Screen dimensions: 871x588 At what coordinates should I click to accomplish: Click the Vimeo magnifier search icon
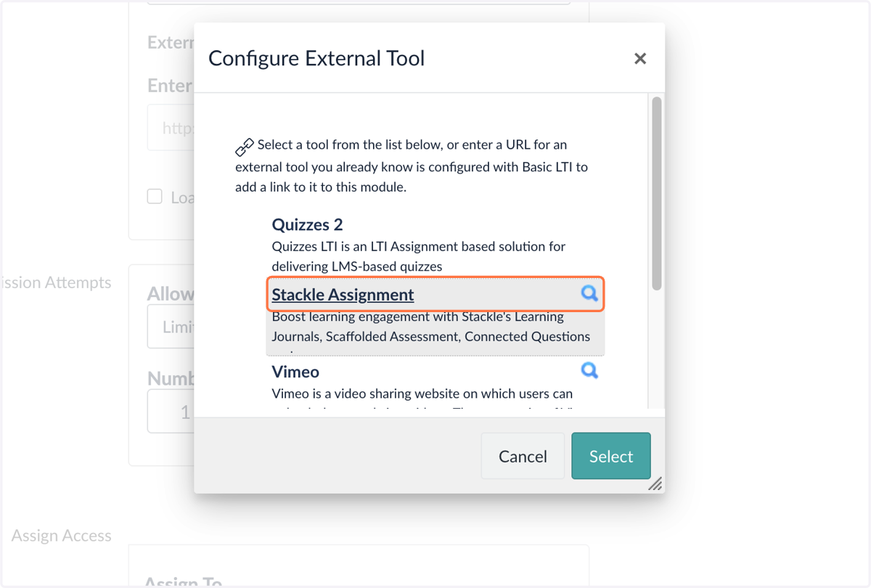click(x=589, y=370)
